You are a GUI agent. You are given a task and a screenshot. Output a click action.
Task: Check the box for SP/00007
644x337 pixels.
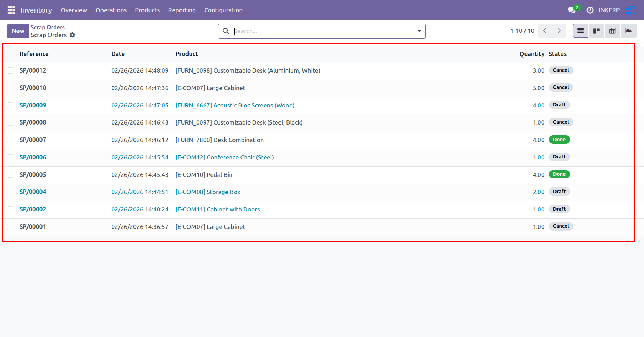pos(10,140)
